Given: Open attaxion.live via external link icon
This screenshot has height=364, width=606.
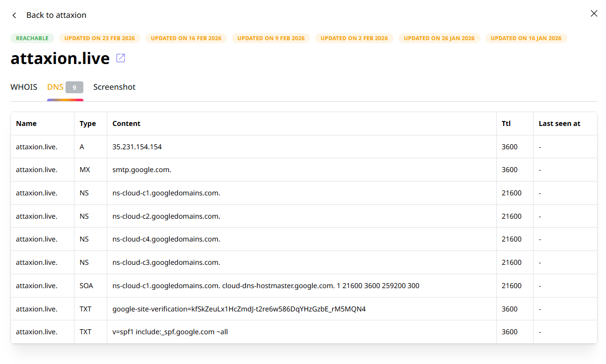Looking at the screenshot, I should 121,58.
